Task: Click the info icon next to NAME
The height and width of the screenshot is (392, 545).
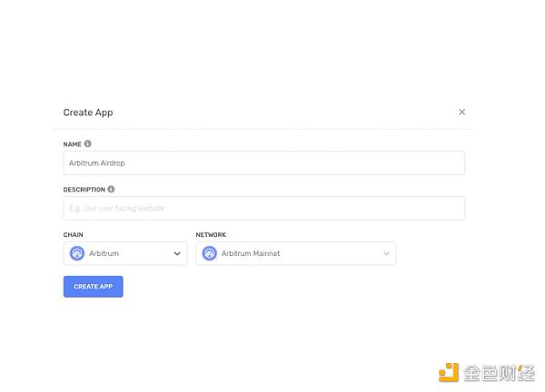Action: tap(88, 143)
